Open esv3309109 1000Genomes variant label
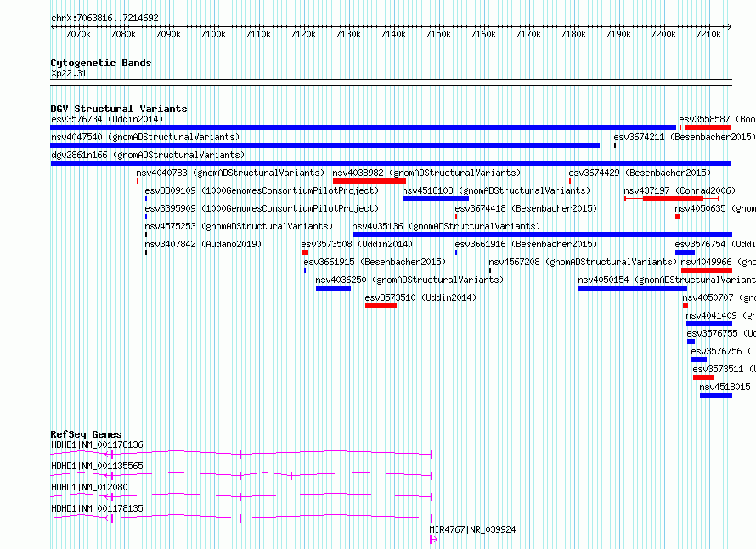The height and width of the screenshot is (549, 756). pos(262,190)
